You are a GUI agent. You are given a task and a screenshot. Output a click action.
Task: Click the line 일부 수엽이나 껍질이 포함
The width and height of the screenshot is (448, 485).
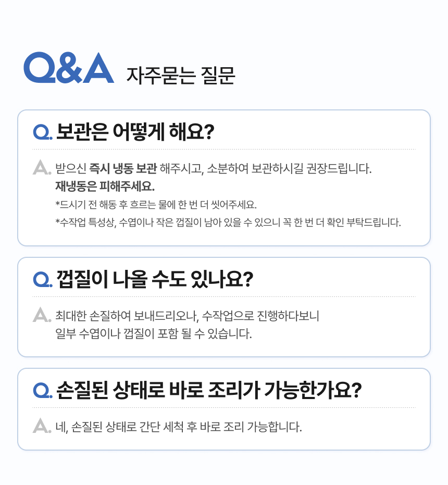point(154,333)
